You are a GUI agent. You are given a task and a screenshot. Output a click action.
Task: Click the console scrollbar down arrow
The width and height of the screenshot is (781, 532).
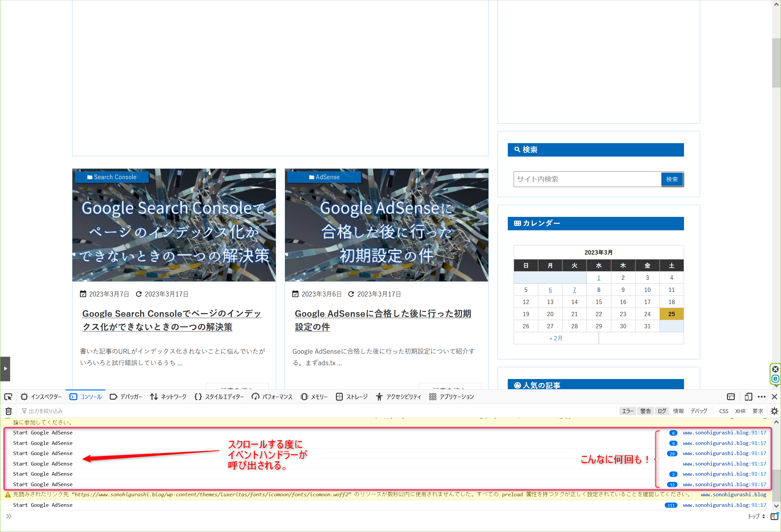pyautogui.click(x=776, y=506)
